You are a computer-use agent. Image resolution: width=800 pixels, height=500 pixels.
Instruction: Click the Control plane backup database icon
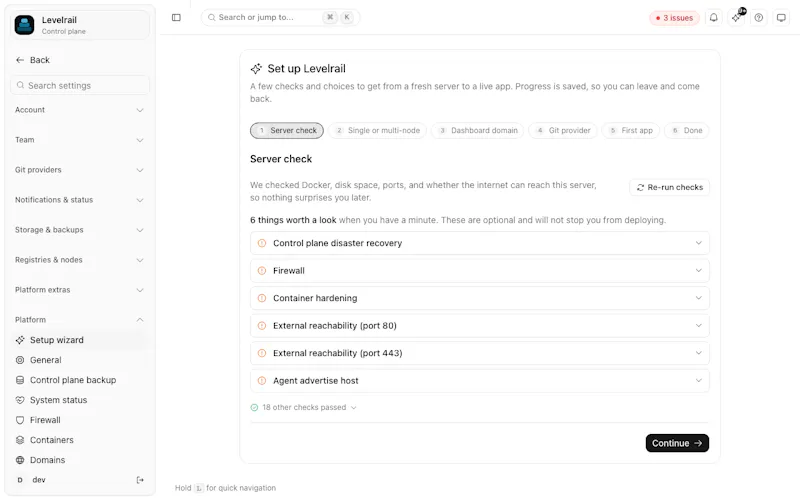pyautogui.click(x=20, y=380)
